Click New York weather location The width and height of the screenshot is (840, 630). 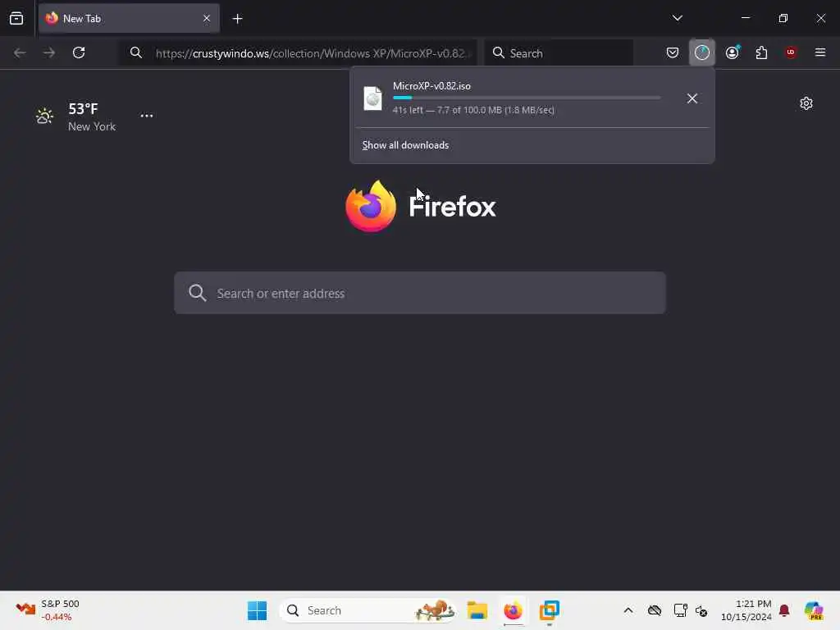(92, 126)
